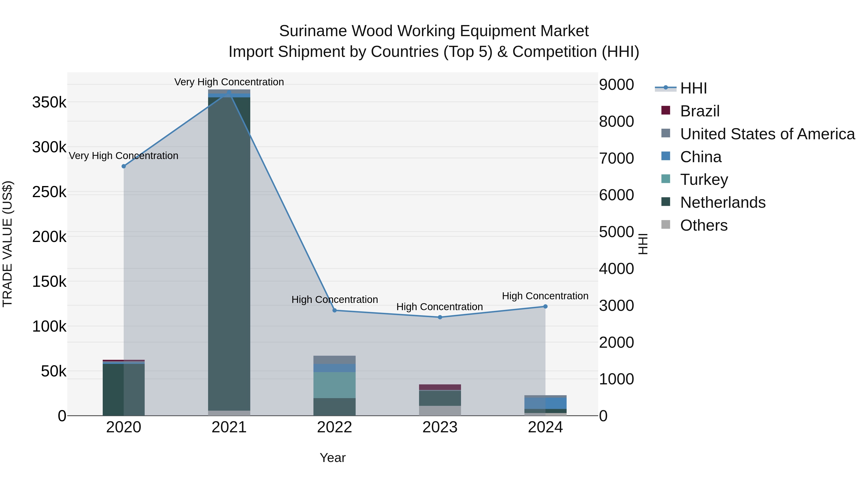This screenshot has height=488, width=868.
Task: Click the 200k left axis tick label
Action: 49,237
